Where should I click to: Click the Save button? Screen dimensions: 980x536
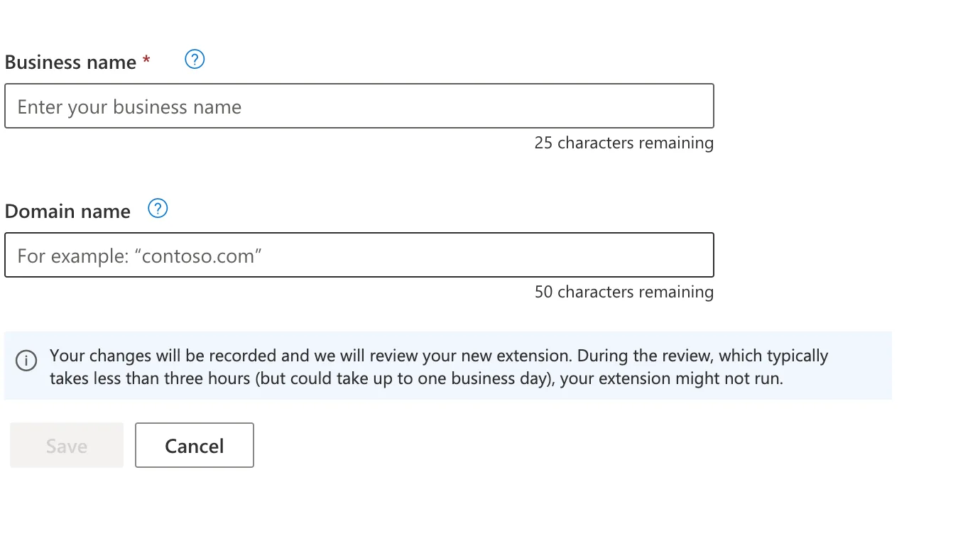(x=67, y=446)
